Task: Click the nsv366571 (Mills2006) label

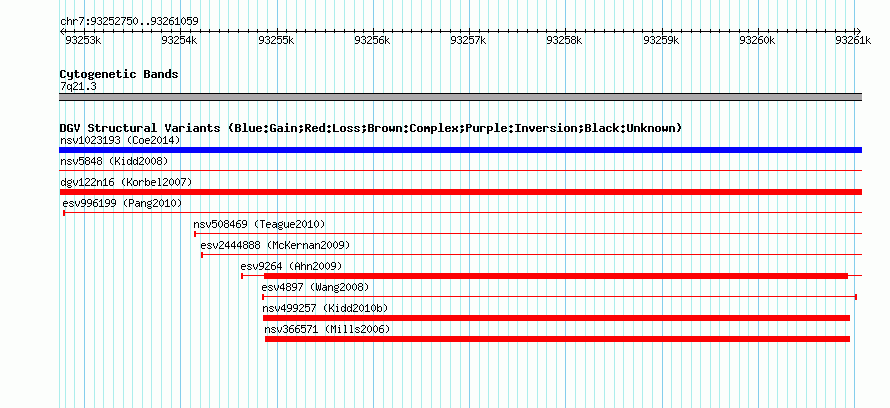Action: coord(328,329)
